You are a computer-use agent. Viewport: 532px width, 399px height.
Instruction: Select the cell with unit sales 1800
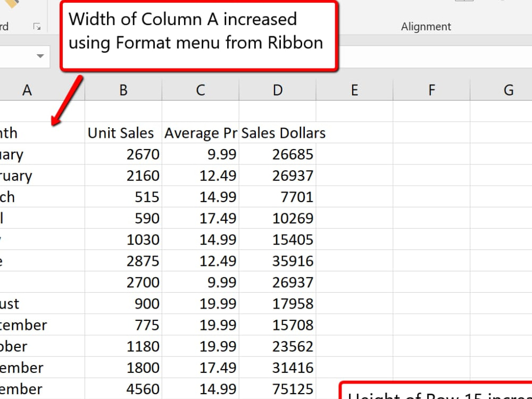coord(123,368)
